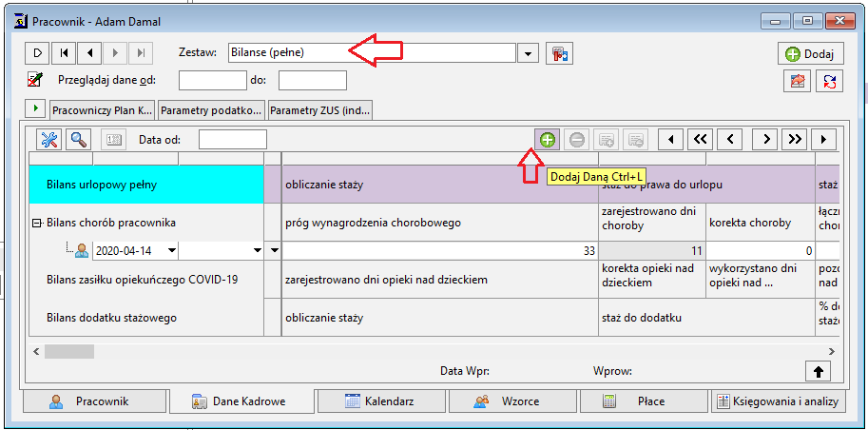Screen dimensions: 868x430
Task: Click the solid left triangle grid navigation button
Action: tap(671, 140)
